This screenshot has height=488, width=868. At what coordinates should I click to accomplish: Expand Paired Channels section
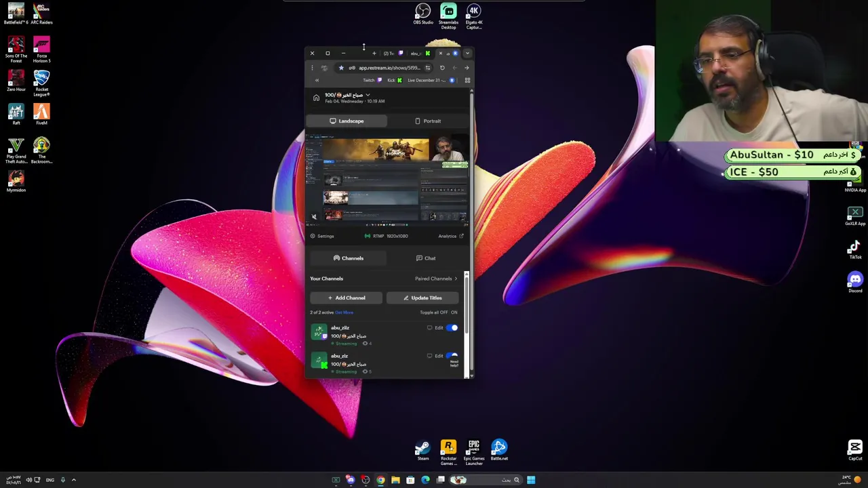436,279
